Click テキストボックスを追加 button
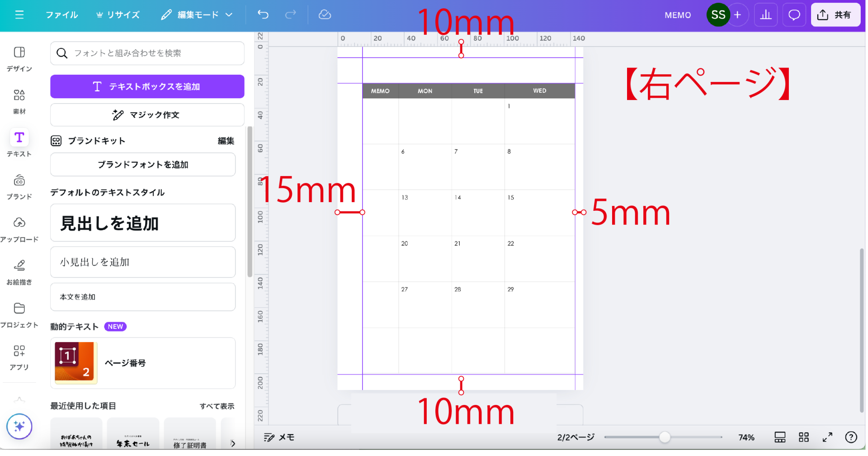 tap(147, 86)
